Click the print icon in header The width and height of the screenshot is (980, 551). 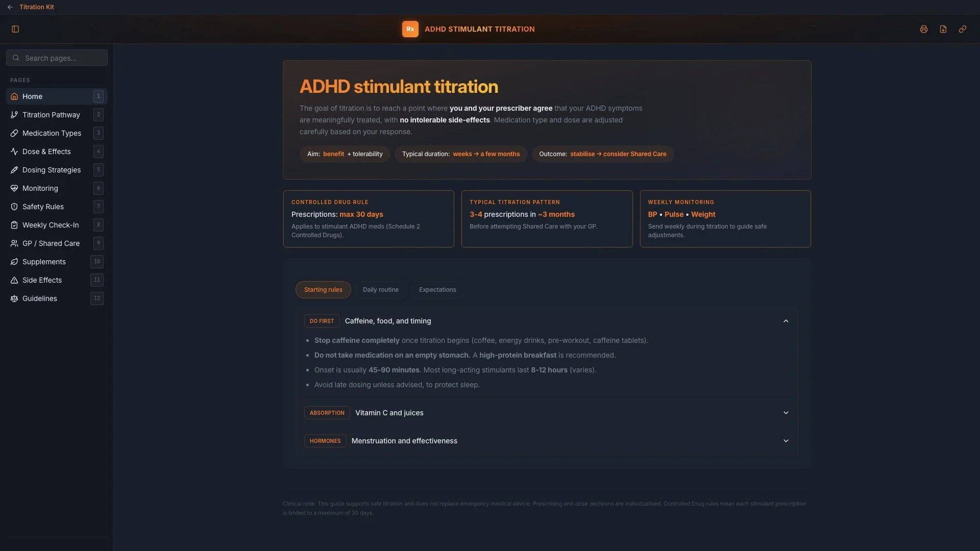click(923, 29)
